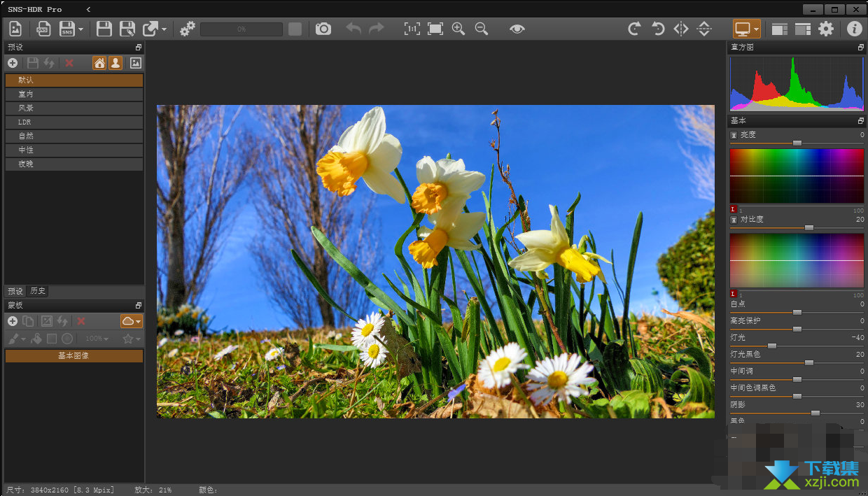This screenshot has height=496, width=868.
Task: Open an image file from toolbar
Action: pyautogui.click(x=15, y=29)
